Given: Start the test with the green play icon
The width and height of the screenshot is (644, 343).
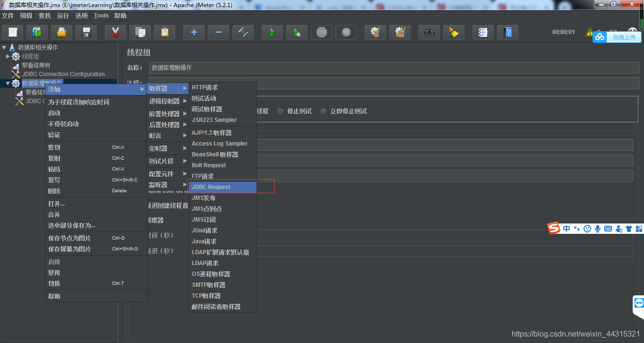Looking at the screenshot, I should (272, 32).
